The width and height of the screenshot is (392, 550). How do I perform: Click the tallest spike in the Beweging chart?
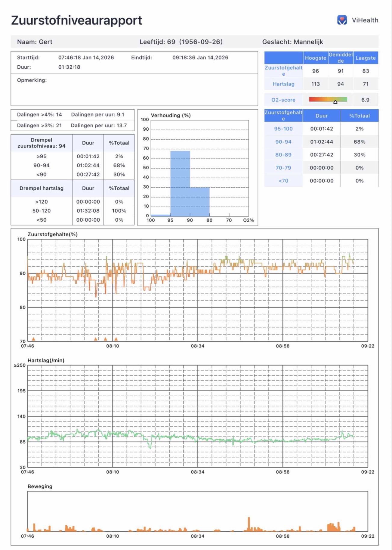(x=249, y=524)
